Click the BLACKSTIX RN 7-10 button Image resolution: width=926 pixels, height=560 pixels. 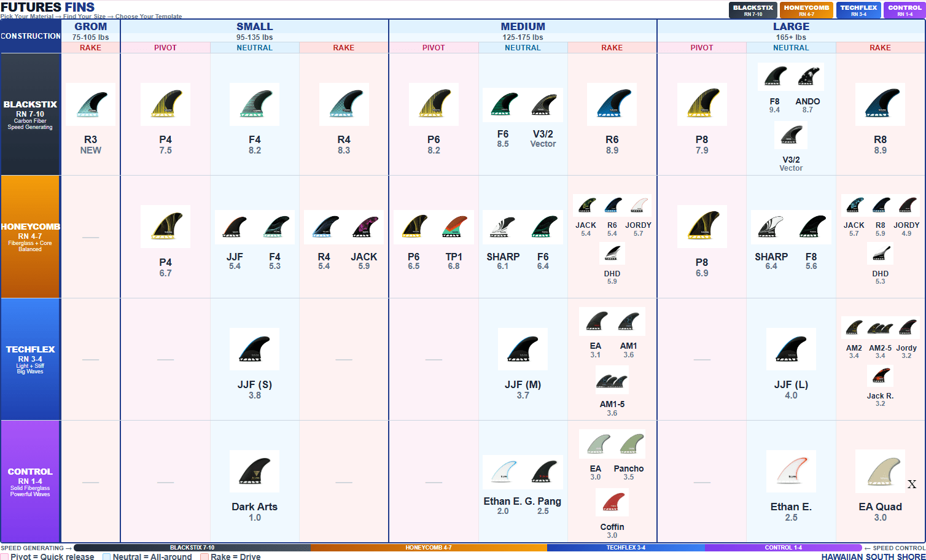tap(752, 9)
